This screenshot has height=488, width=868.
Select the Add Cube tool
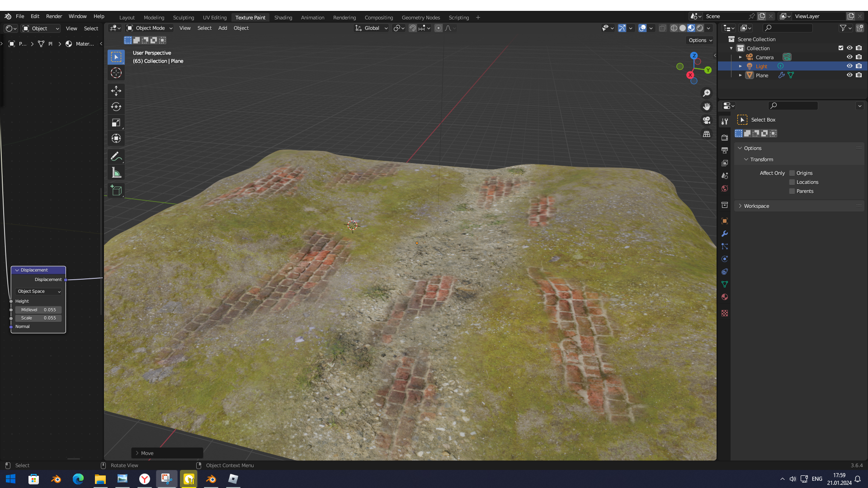[116, 190]
